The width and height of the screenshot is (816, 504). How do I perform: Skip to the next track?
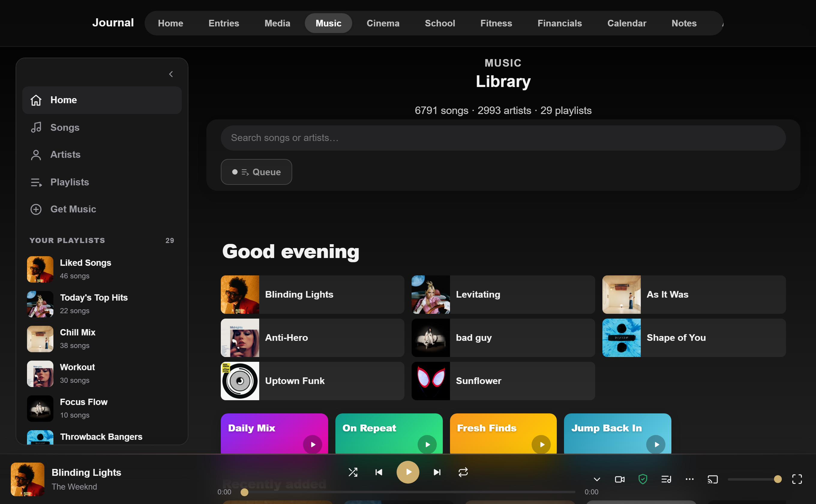(x=437, y=472)
